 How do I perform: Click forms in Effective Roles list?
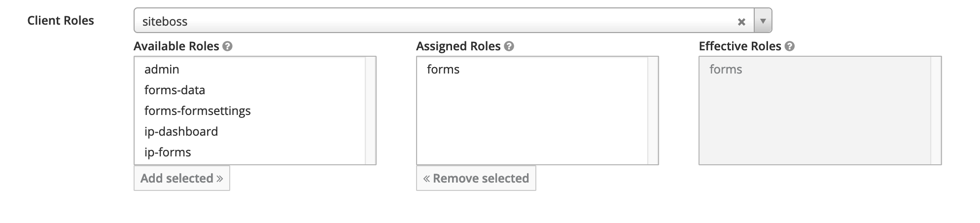726,70
